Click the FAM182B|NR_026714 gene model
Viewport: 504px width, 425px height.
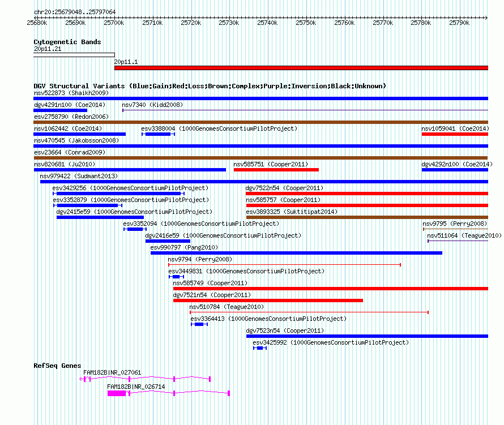click(169, 393)
